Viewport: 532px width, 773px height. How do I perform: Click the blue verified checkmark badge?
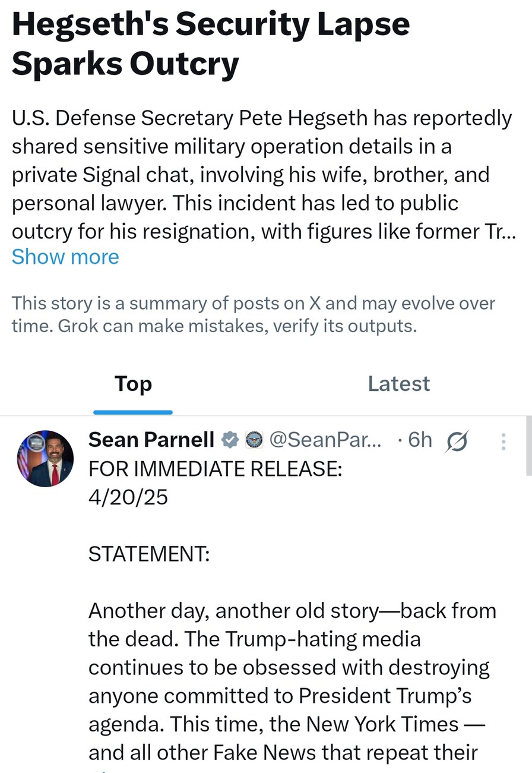[x=230, y=440]
